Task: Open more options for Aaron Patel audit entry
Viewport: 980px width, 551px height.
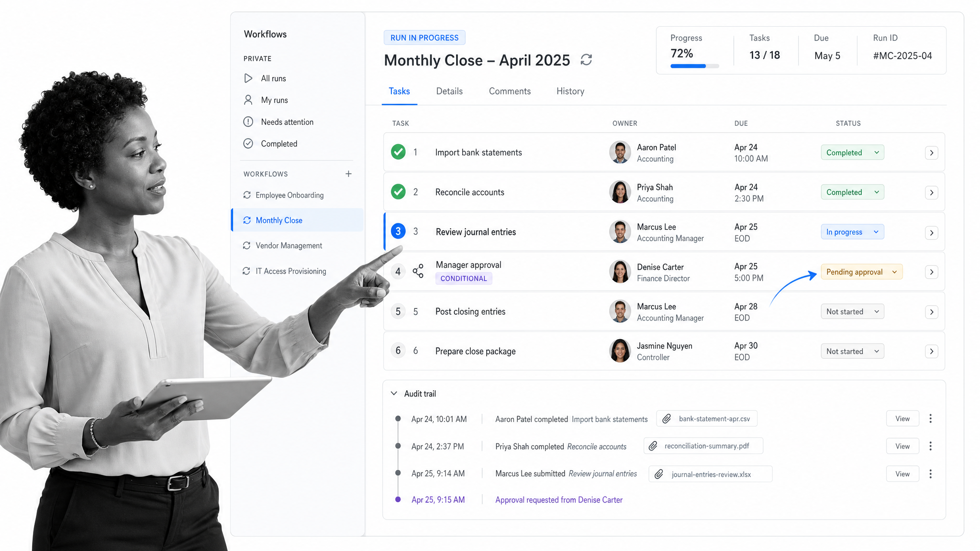Action: (x=930, y=419)
